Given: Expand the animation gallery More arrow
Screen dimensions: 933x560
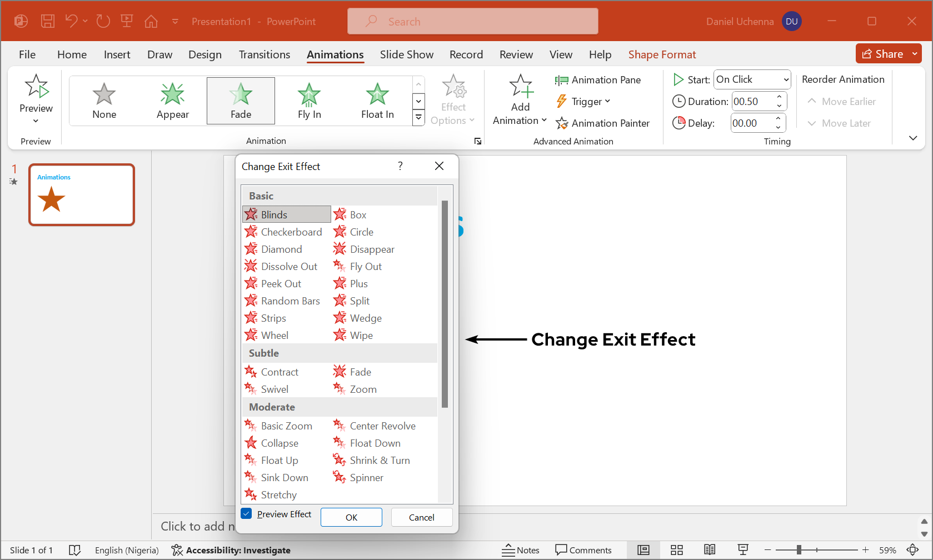Looking at the screenshot, I should (418, 118).
